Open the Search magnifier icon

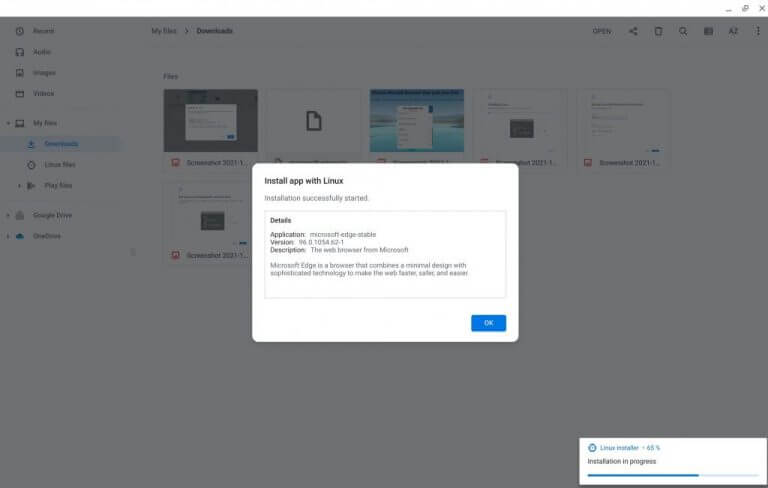click(683, 31)
